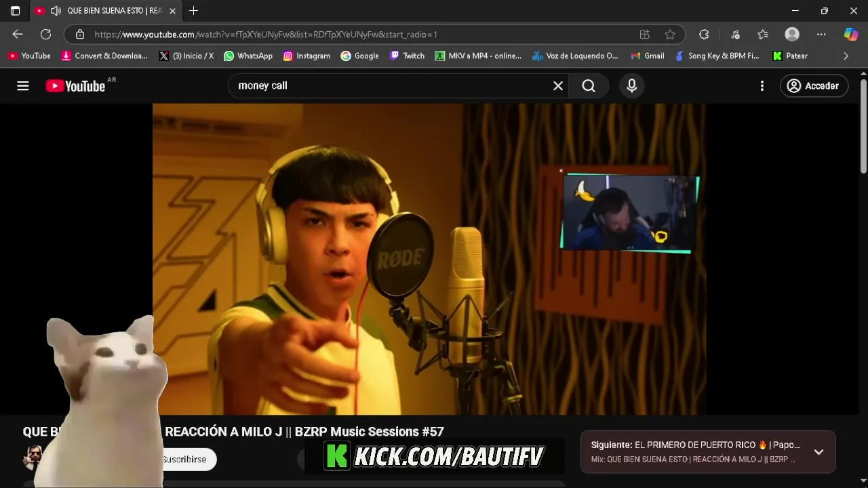Open the browser profile avatar
The image size is (868, 488).
792,35
